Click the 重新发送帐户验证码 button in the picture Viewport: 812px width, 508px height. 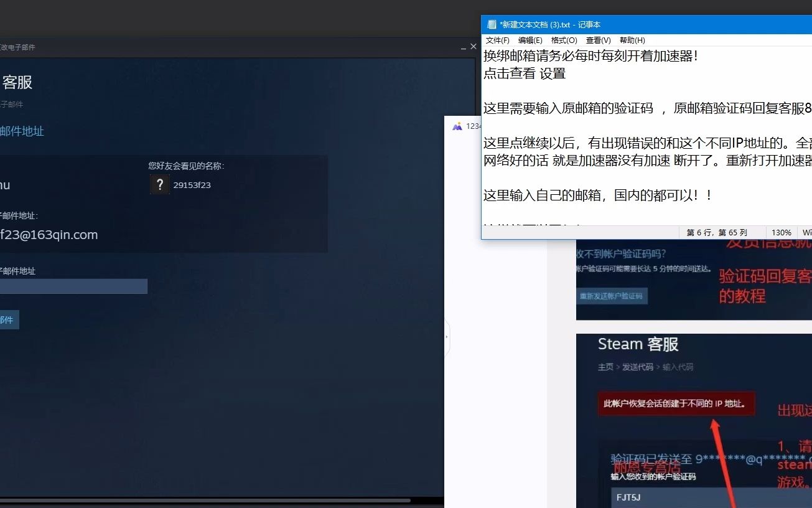612,296
